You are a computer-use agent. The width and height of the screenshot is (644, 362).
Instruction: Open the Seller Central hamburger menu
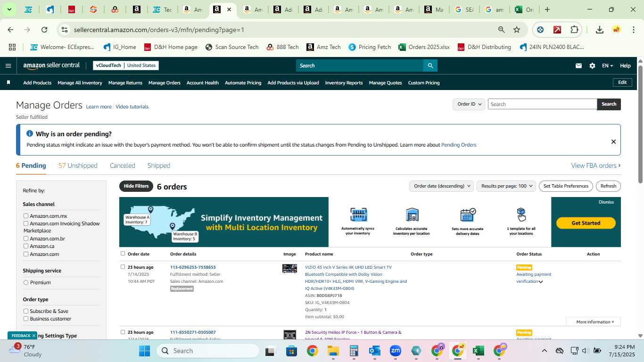pos(8,66)
